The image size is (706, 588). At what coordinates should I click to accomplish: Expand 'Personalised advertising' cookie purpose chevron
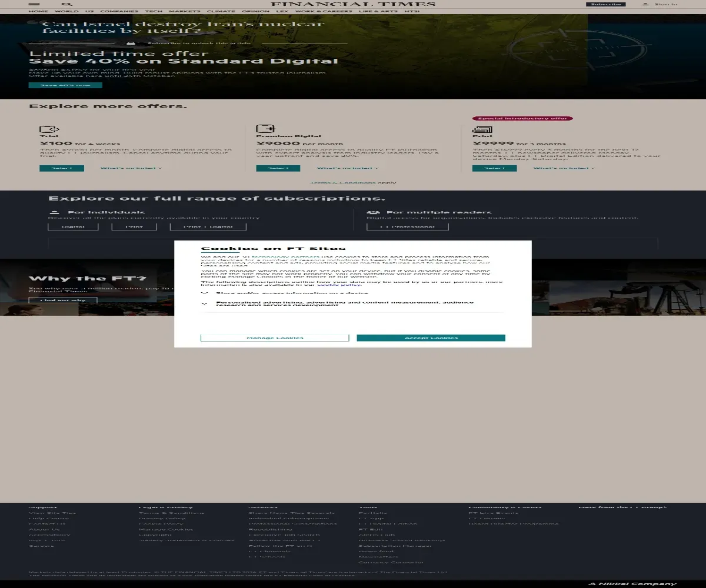pos(204,304)
